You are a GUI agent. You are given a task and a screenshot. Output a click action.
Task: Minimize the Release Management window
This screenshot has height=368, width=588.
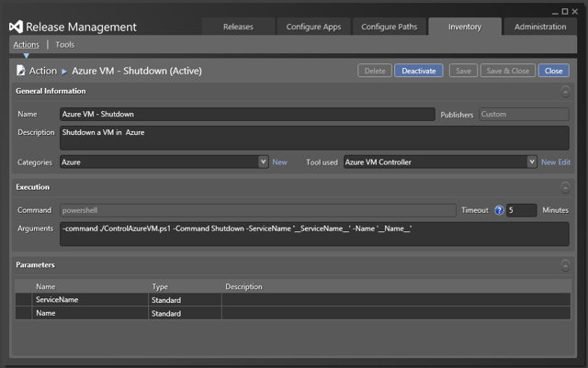(555, 12)
